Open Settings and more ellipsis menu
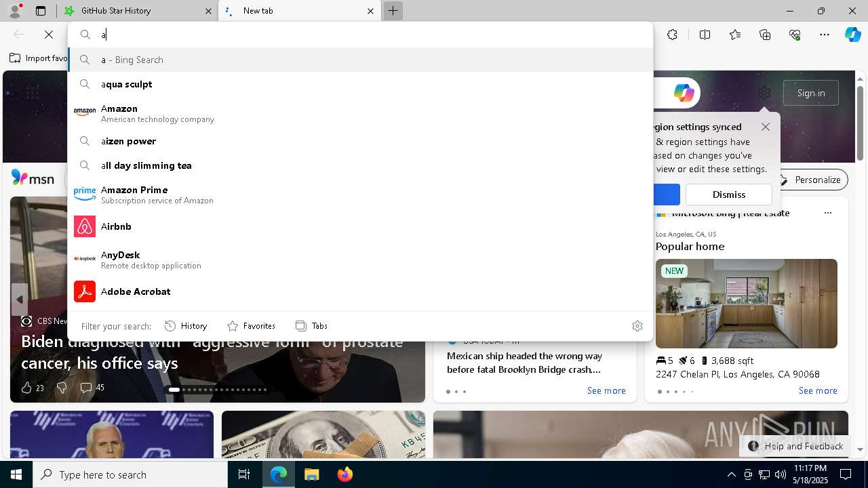 pos(825,35)
